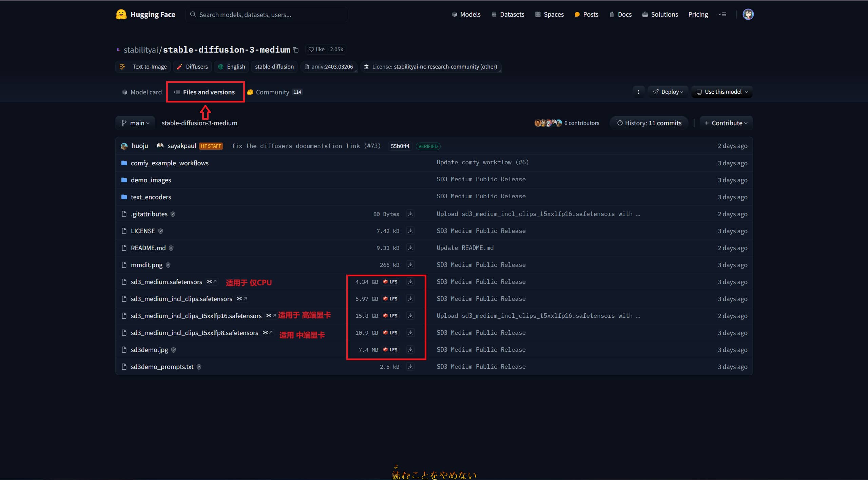
Task: Click the security shield next to sd3demo.jpg
Action: tap(173, 350)
